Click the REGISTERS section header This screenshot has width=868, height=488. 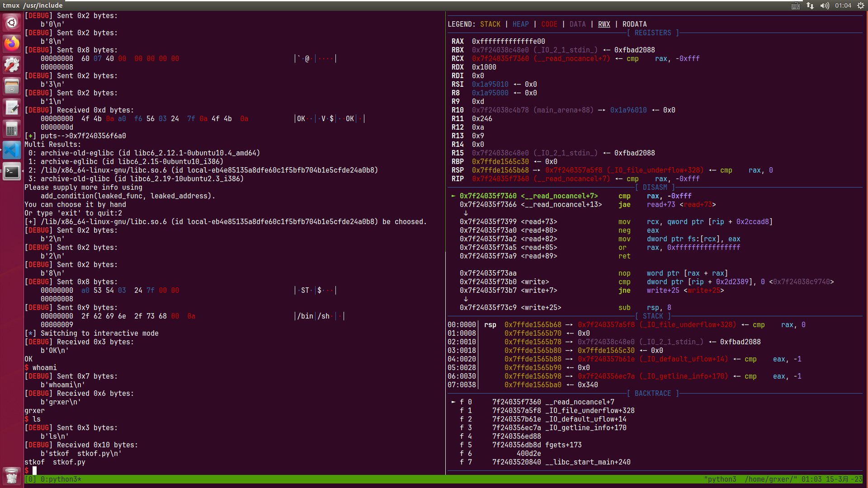653,33
